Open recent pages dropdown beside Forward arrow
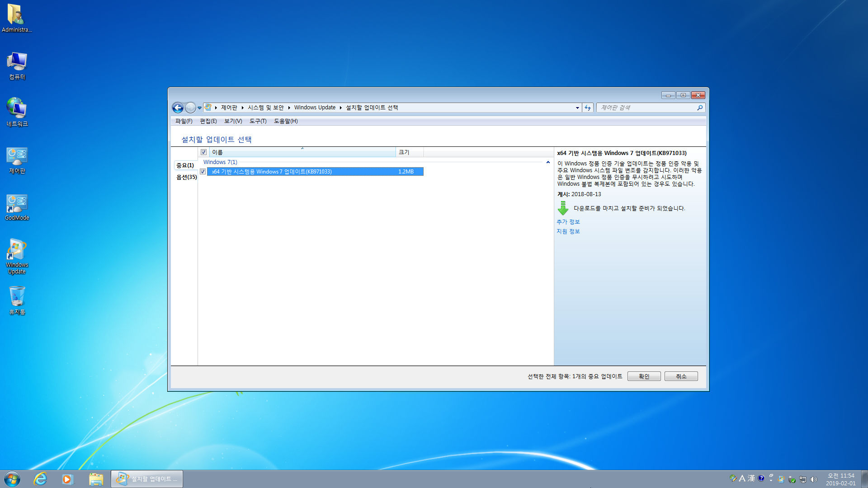Image resolution: width=868 pixels, height=488 pixels. coord(199,108)
